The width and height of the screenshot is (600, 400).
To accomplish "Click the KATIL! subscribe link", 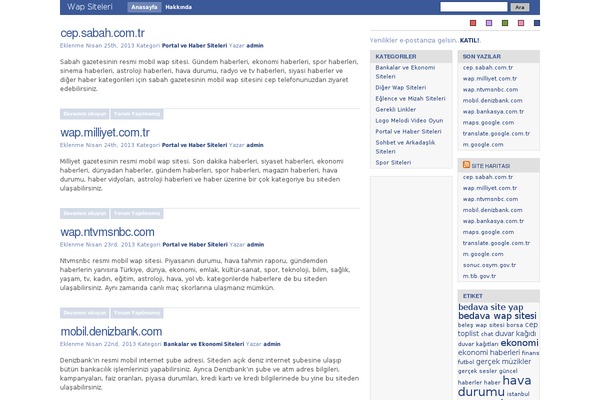I will pyautogui.click(x=470, y=40).
